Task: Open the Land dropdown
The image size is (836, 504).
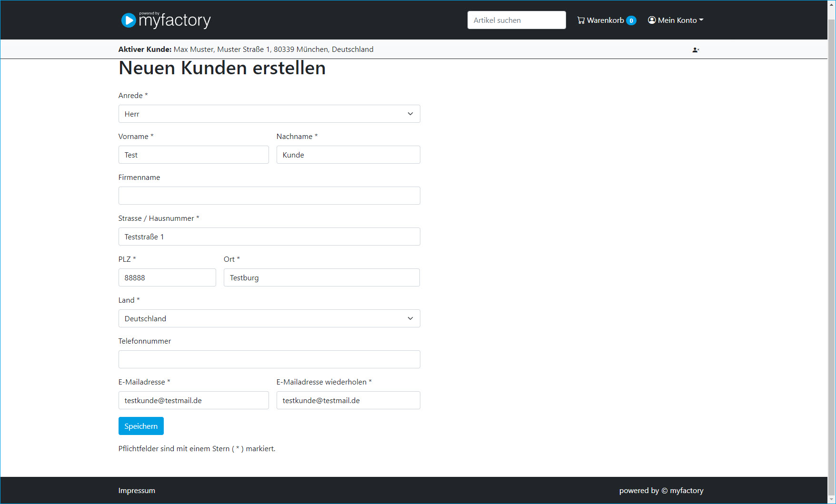Action: 269,318
